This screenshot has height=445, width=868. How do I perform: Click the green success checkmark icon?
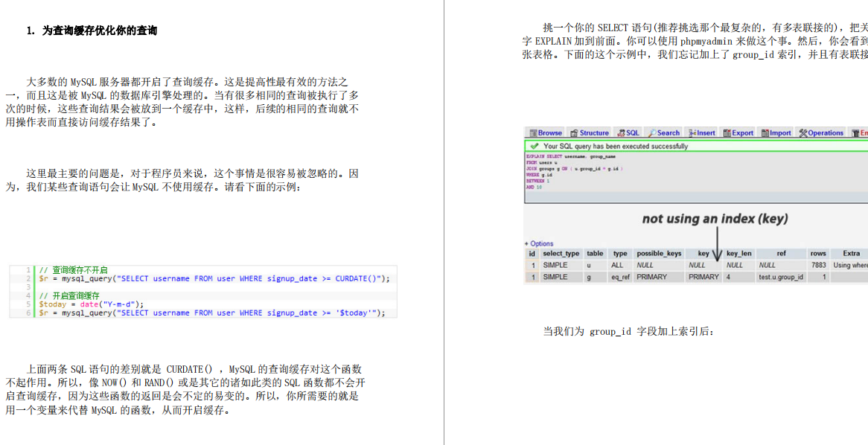coord(534,147)
